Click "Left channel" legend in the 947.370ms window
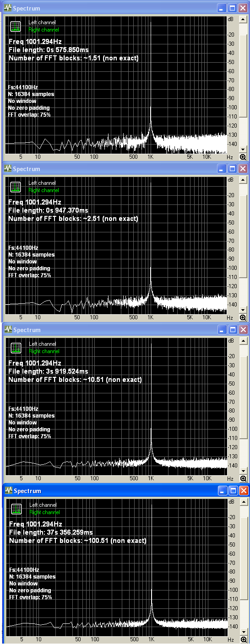Image resolution: width=250 pixels, height=644 pixels. pyautogui.click(x=42, y=183)
